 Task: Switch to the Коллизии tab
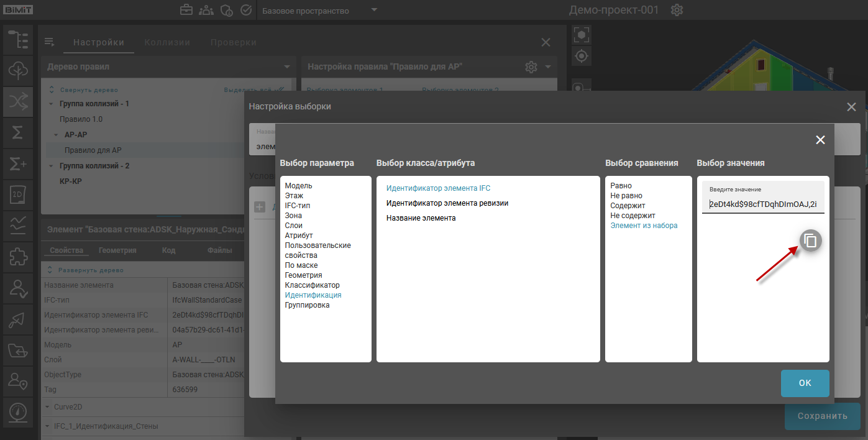click(x=167, y=42)
